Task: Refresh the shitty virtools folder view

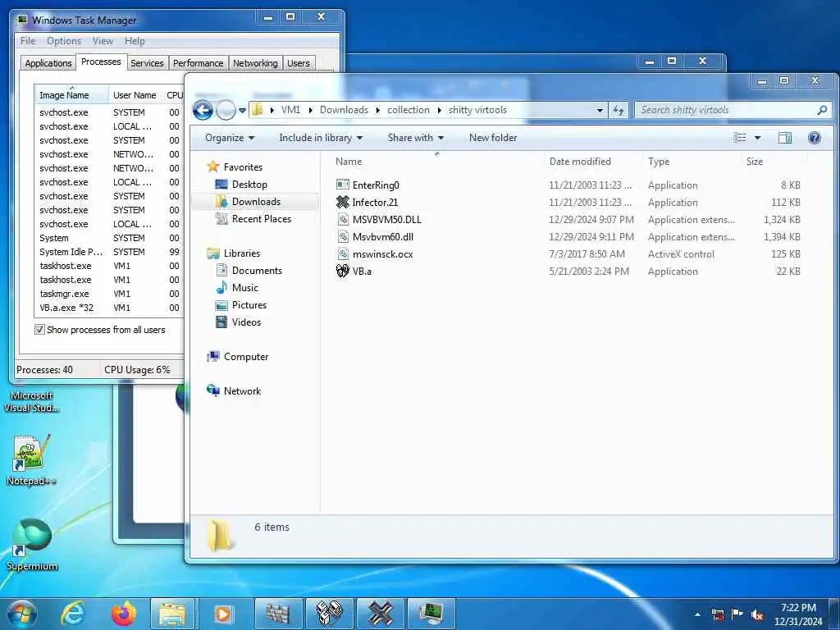Action: 619,111
